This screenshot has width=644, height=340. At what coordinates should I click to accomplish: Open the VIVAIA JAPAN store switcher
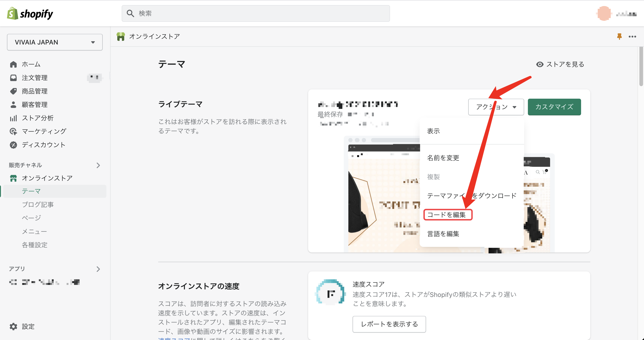(x=55, y=42)
